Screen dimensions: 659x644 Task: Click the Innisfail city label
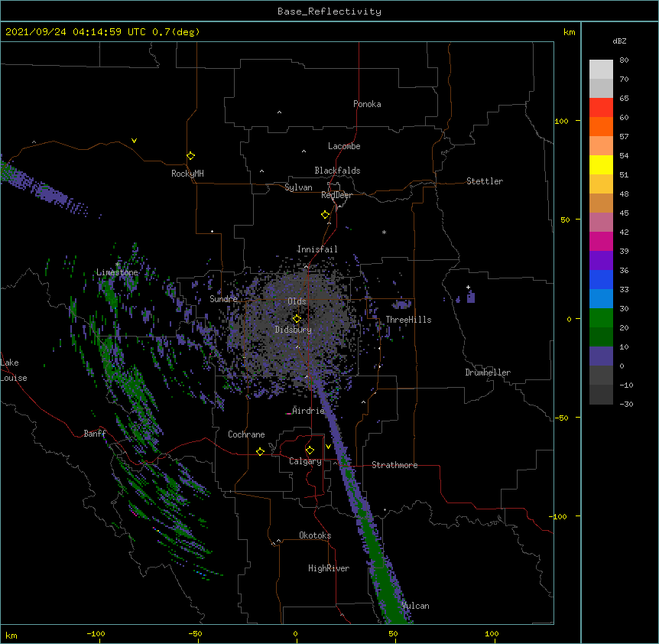tap(317, 249)
